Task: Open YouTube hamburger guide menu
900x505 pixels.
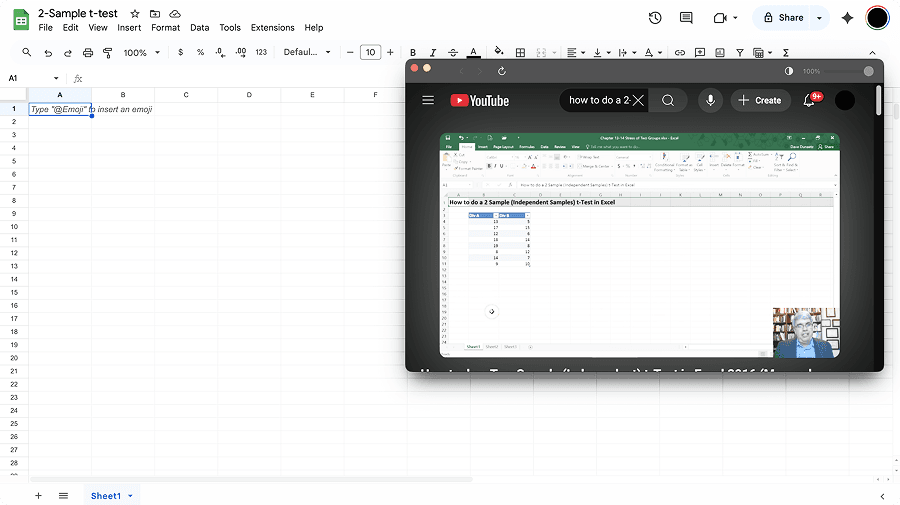Action: (428, 100)
